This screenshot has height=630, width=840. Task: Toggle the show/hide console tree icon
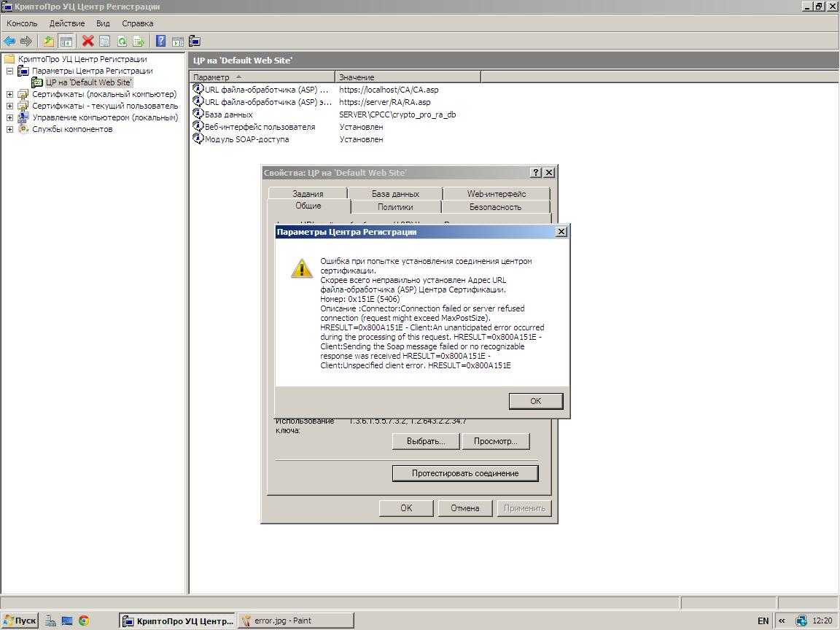coord(66,41)
